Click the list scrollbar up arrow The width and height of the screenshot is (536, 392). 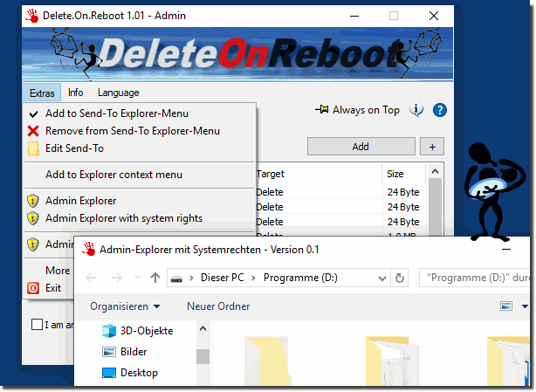tap(435, 171)
